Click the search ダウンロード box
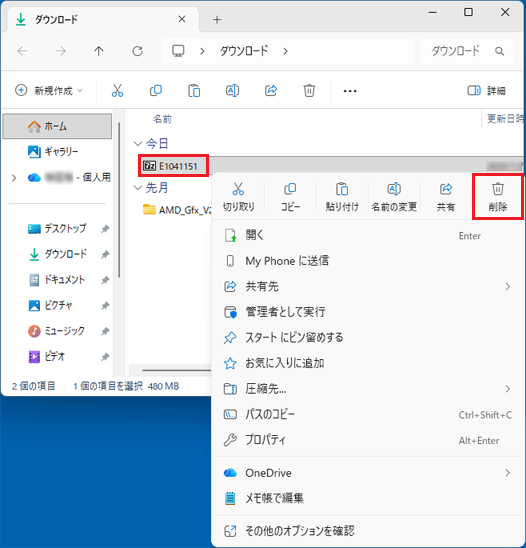The width and height of the screenshot is (526, 548). pyautogui.click(x=467, y=51)
